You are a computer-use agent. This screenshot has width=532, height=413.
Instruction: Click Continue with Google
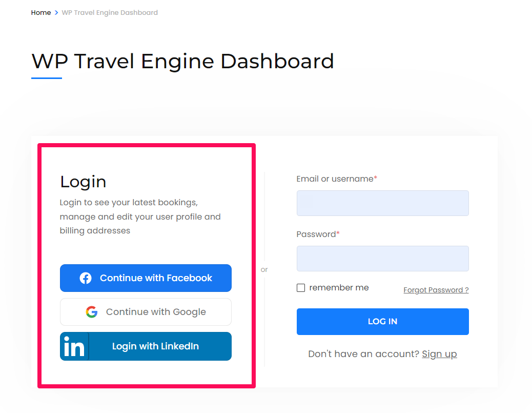pyautogui.click(x=146, y=311)
